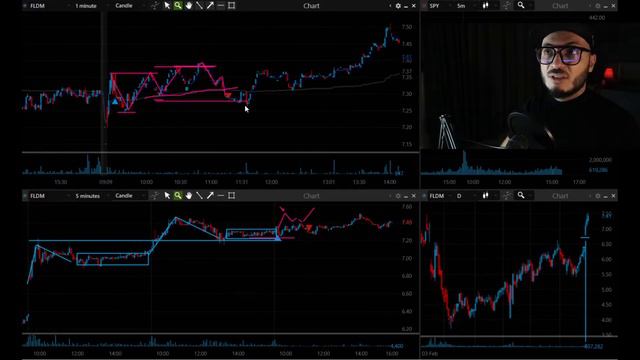
Task: Click the 7.15 price label on 1 minute chart
Action: (407, 144)
